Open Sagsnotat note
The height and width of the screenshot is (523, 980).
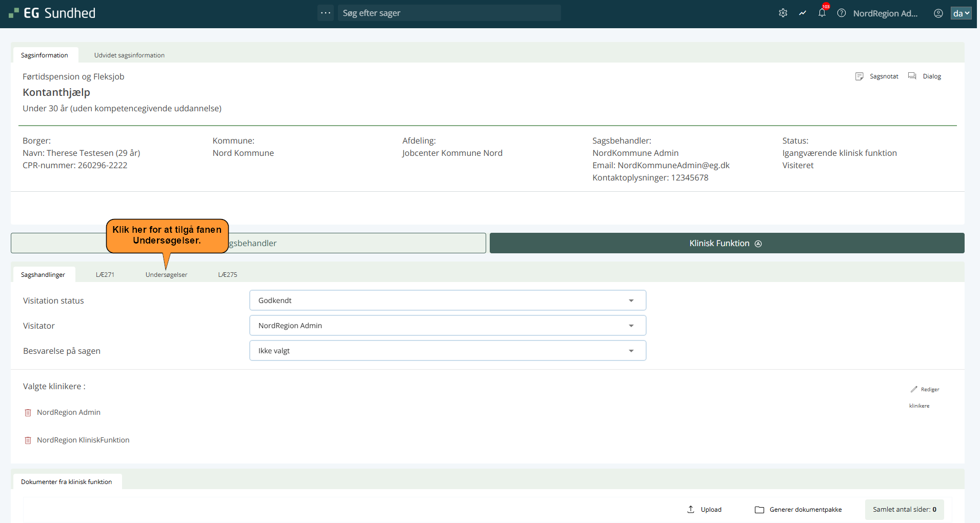877,76
